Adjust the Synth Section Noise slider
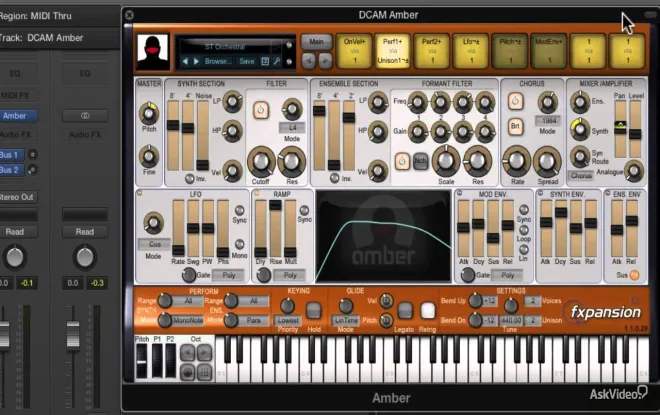Image resolution: width=660 pixels, height=415 pixels. (x=203, y=136)
